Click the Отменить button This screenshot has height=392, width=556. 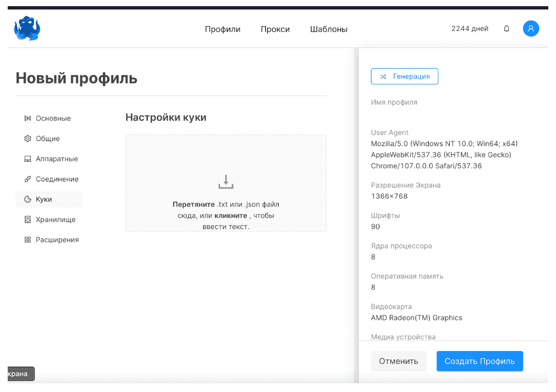[x=399, y=361]
